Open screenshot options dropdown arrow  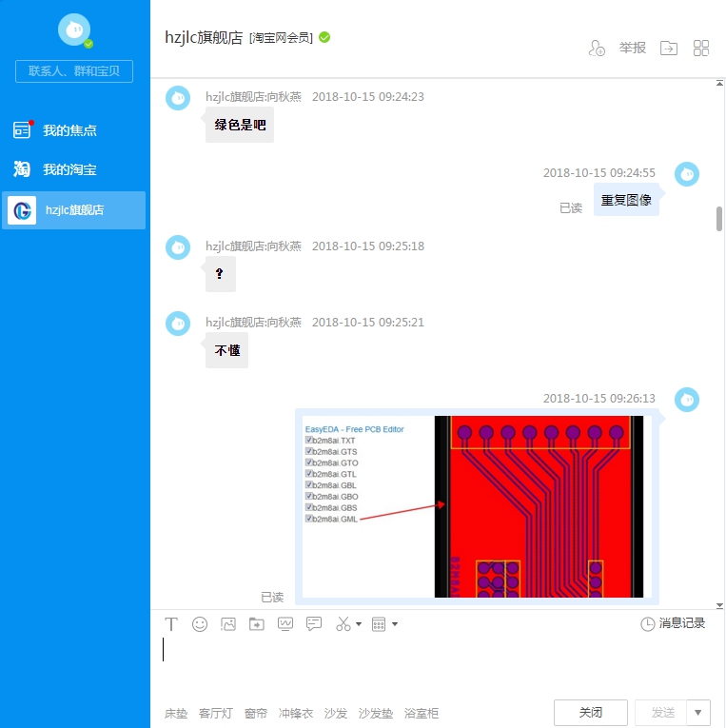(359, 624)
